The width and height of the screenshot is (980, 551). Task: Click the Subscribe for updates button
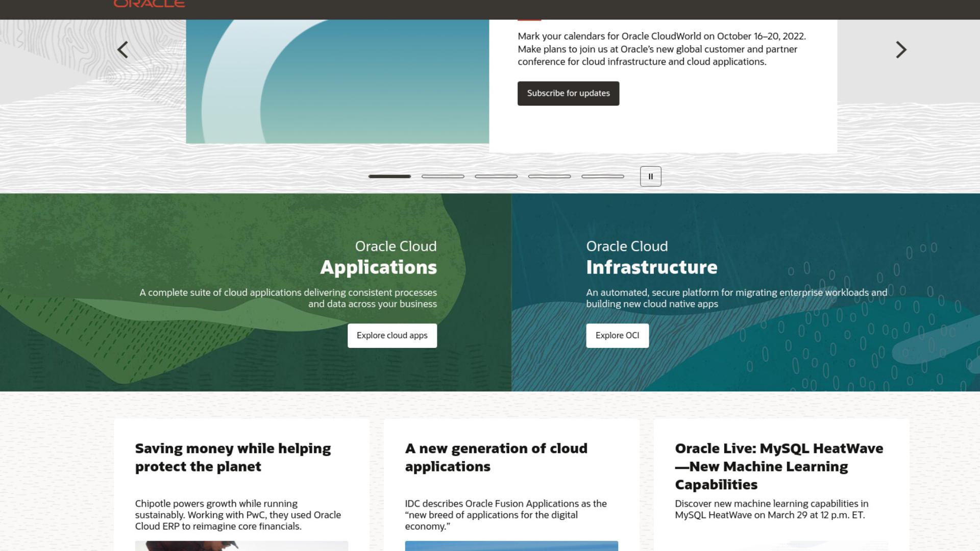tap(568, 93)
